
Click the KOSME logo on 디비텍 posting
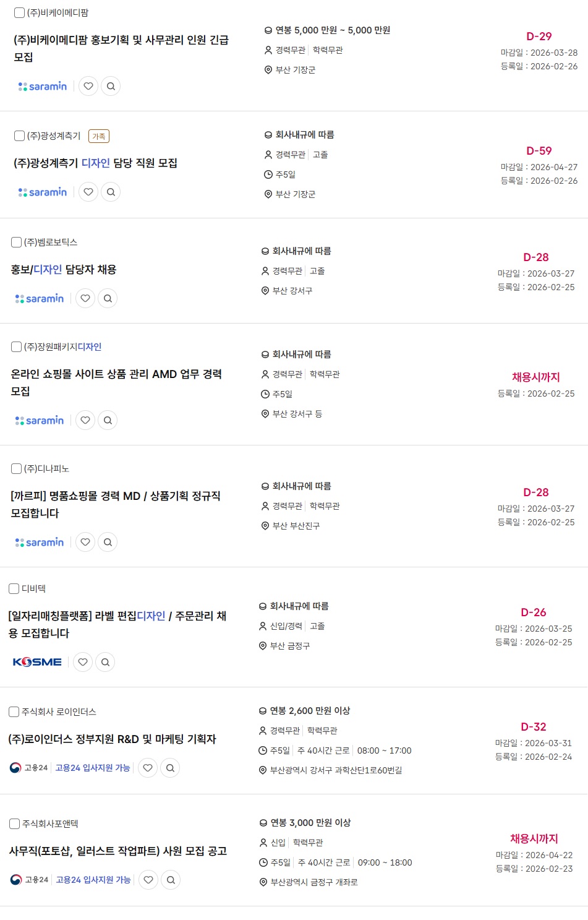[37, 663]
